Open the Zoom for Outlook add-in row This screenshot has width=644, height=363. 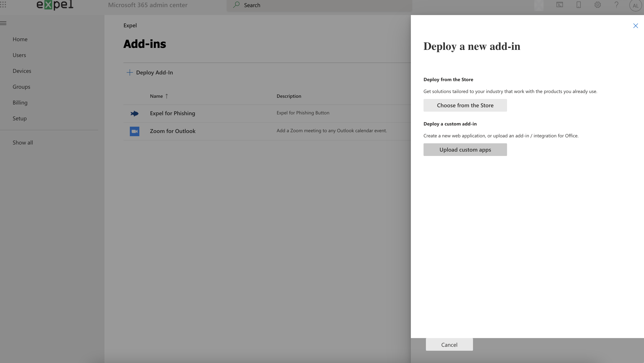click(x=267, y=131)
